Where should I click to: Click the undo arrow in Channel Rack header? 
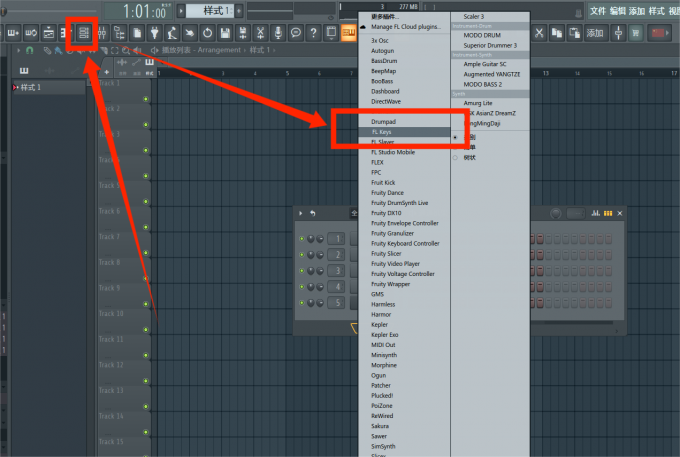(313, 213)
